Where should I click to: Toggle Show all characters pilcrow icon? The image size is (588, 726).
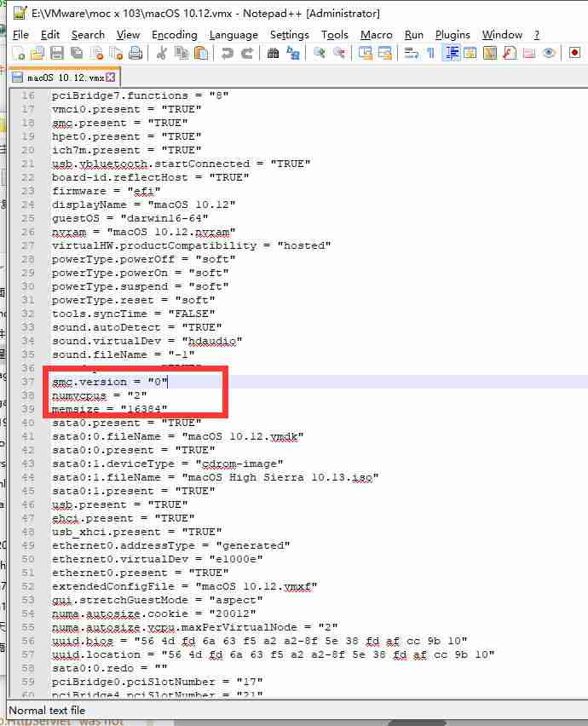tap(430, 53)
